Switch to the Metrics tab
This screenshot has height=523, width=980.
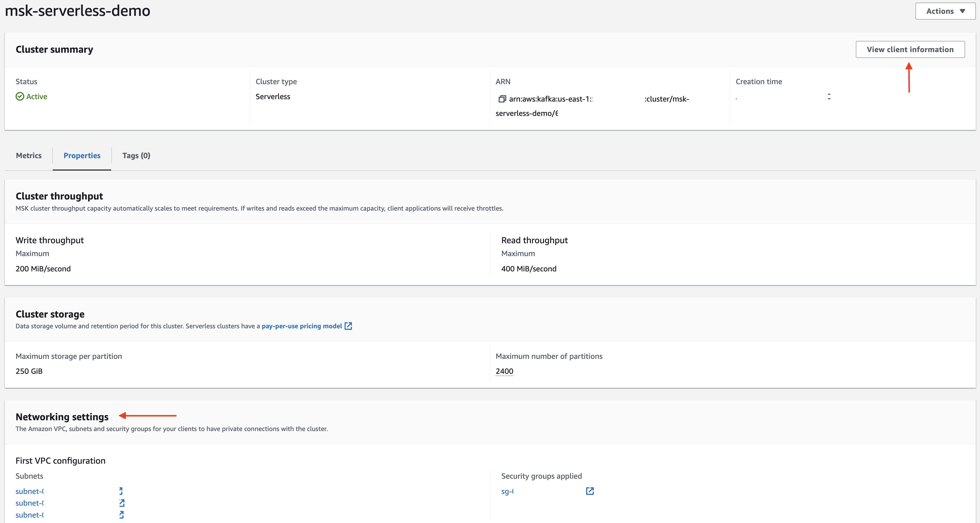28,155
